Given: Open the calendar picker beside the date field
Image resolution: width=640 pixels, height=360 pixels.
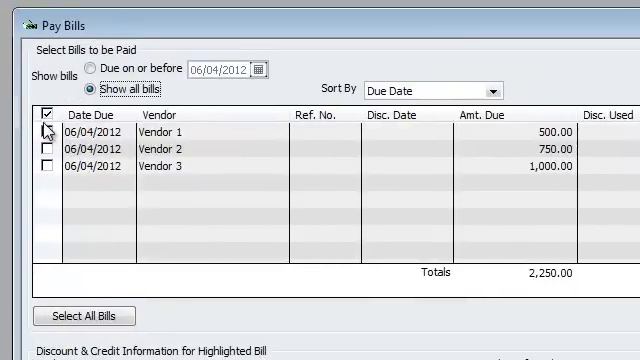Looking at the screenshot, I should (258, 70).
